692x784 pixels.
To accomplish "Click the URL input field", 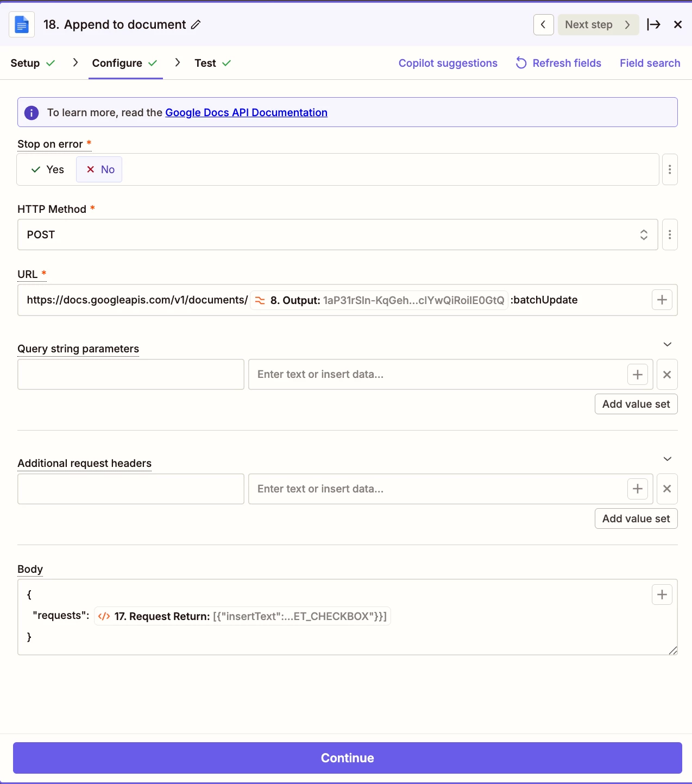I will pyautogui.click(x=348, y=300).
